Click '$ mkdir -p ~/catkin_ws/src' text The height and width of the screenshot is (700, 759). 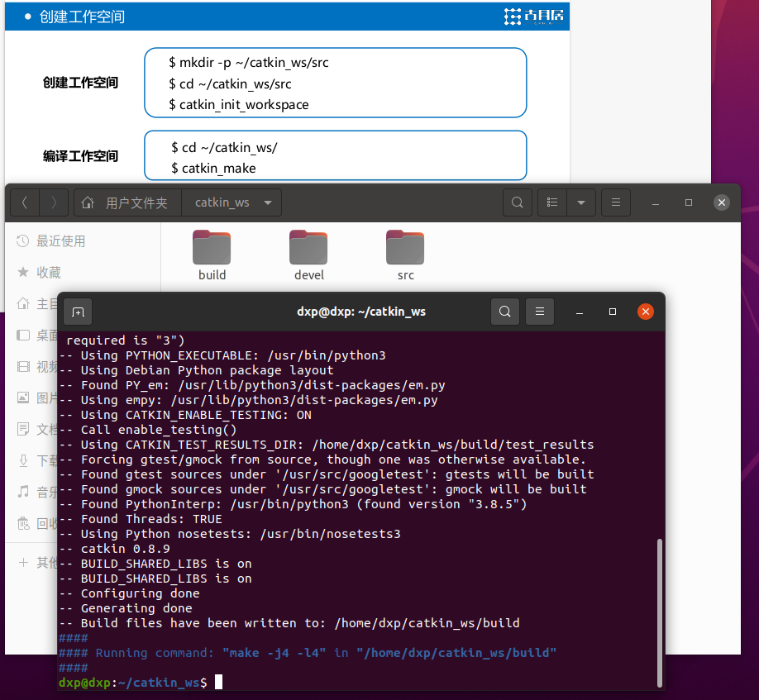click(249, 63)
